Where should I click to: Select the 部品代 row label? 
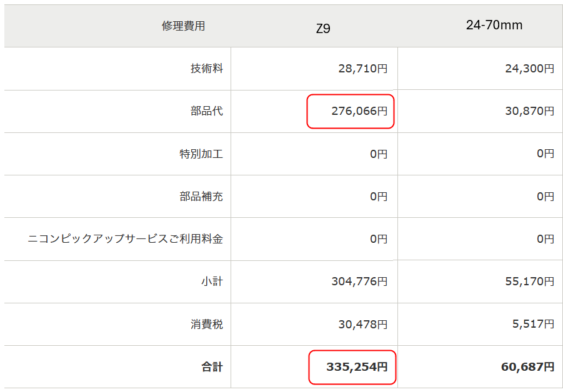pyautogui.click(x=207, y=111)
